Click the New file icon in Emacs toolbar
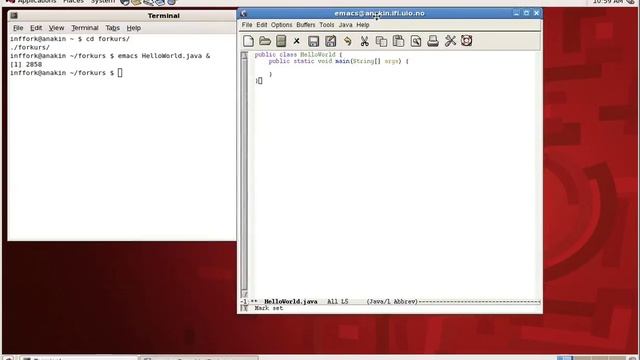Image resolution: width=640 pixels, height=360 pixels. click(248, 41)
